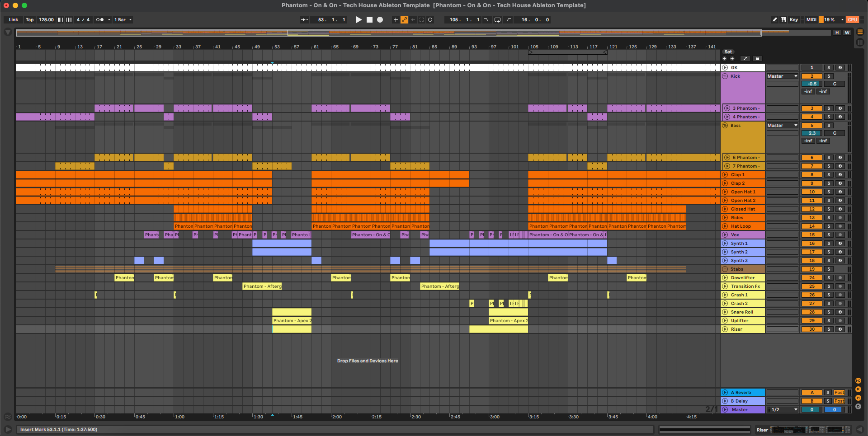The width and height of the screenshot is (868, 436).
Task: Click the Stop button in transport
Action: [x=369, y=20]
